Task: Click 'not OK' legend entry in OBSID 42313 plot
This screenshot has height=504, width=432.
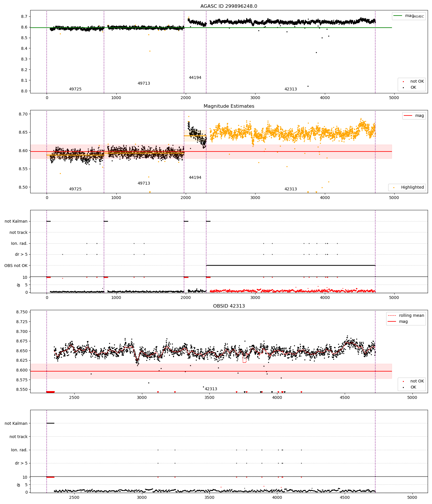Action: pyautogui.click(x=412, y=381)
